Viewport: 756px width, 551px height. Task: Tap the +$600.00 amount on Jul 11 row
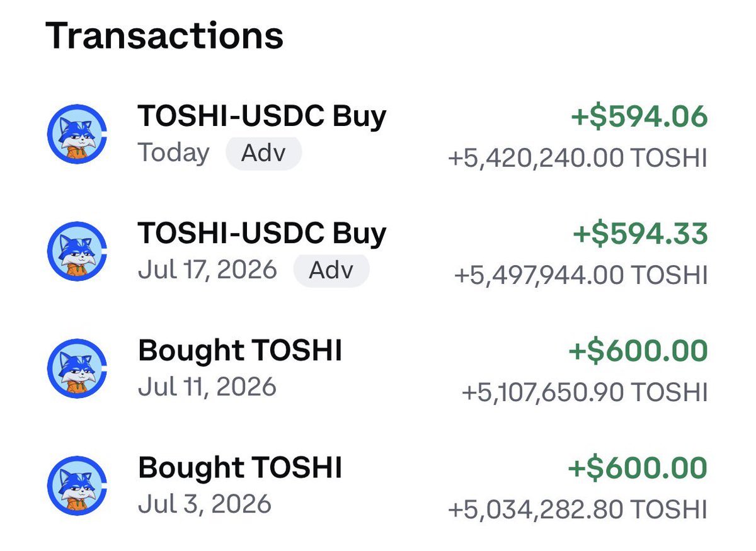[638, 351]
